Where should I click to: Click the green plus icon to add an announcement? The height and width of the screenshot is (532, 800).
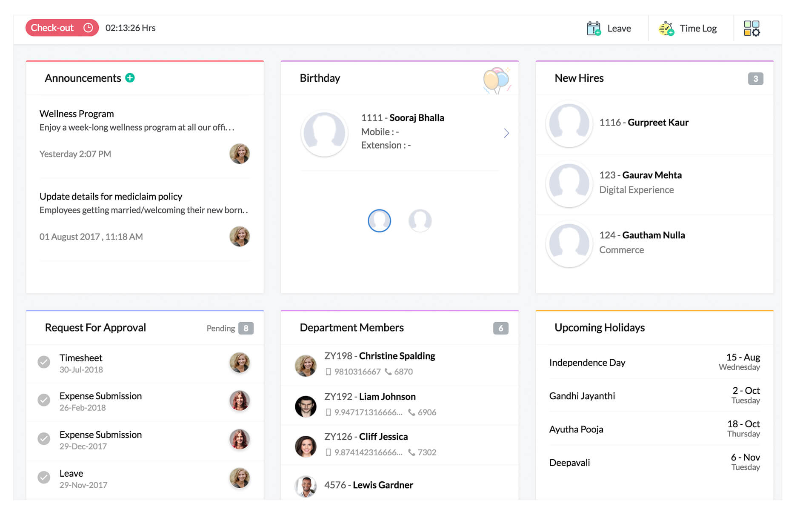[130, 78]
